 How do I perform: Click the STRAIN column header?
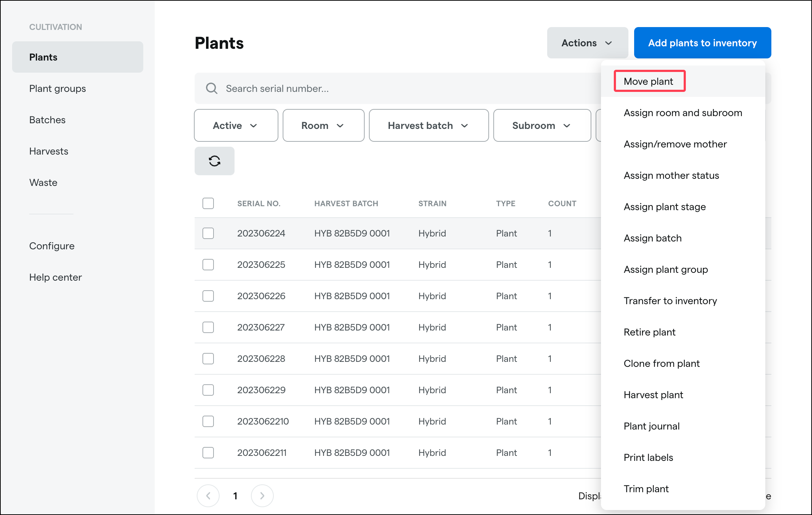pyautogui.click(x=432, y=203)
